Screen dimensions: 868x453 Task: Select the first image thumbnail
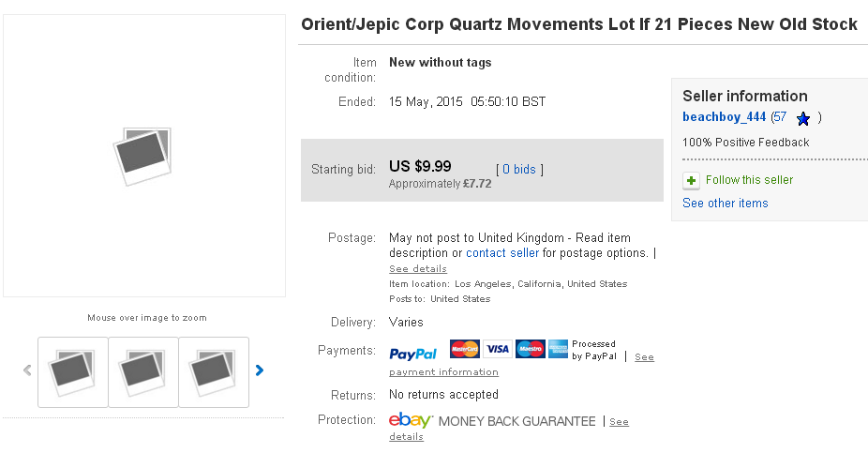tap(73, 371)
